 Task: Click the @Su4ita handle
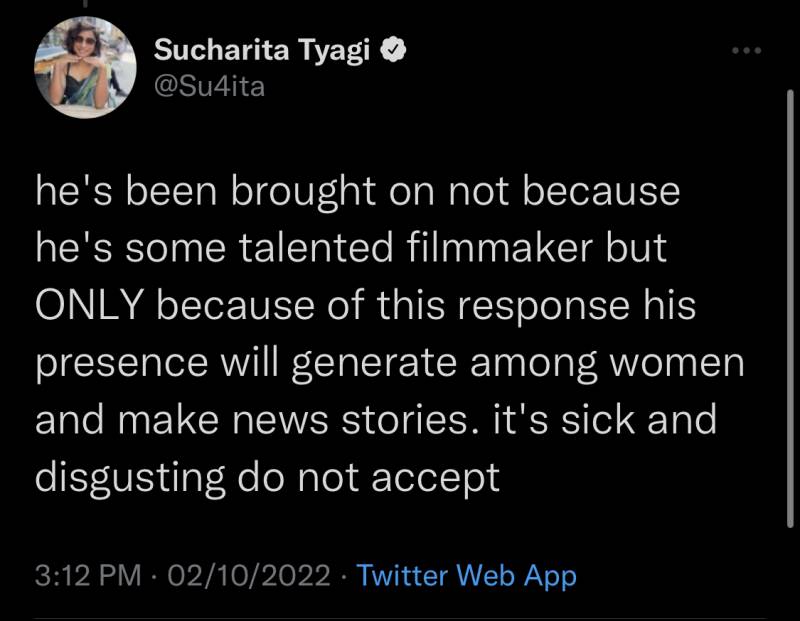[x=210, y=87]
